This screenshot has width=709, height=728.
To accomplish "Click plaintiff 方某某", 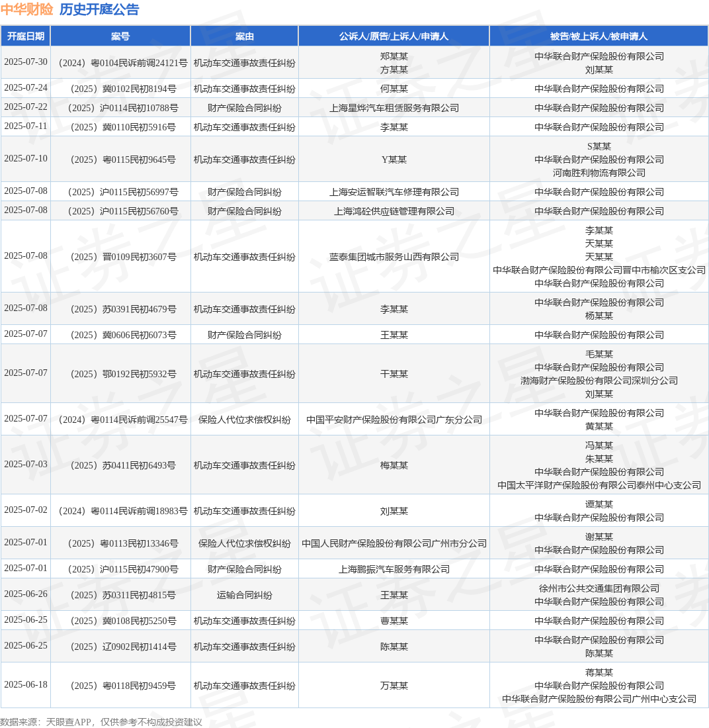I will click(394, 69).
